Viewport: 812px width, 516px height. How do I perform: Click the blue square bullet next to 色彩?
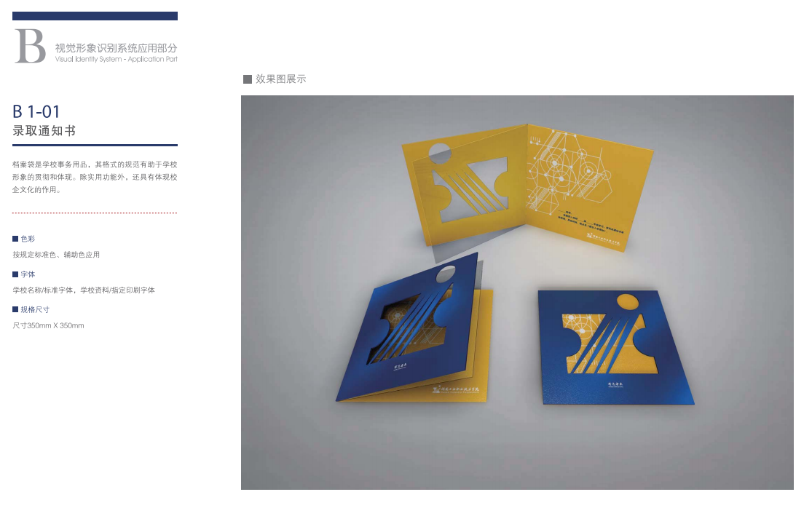point(15,239)
